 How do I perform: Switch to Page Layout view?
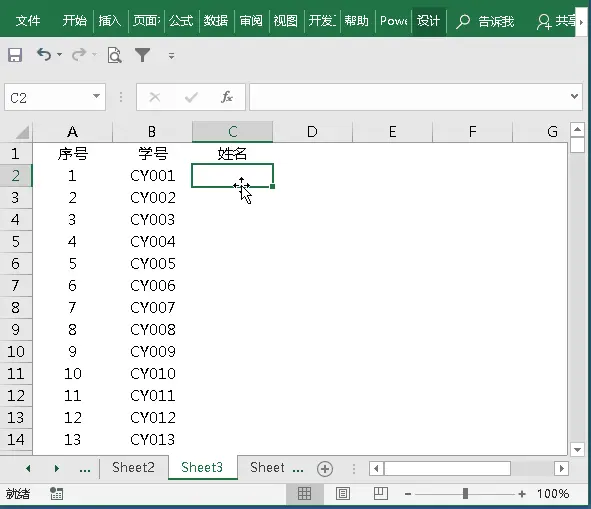coord(343,494)
